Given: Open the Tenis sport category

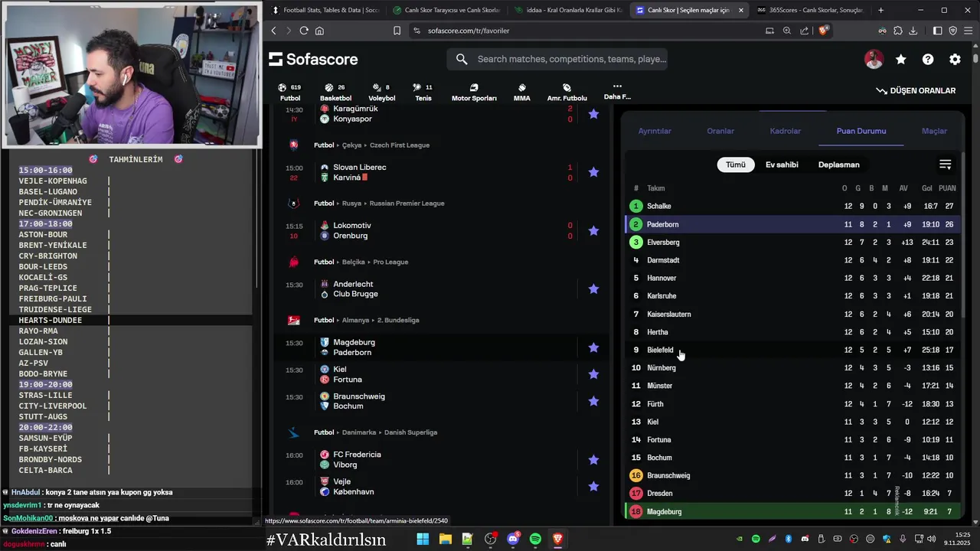Looking at the screenshot, I should click(423, 92).
